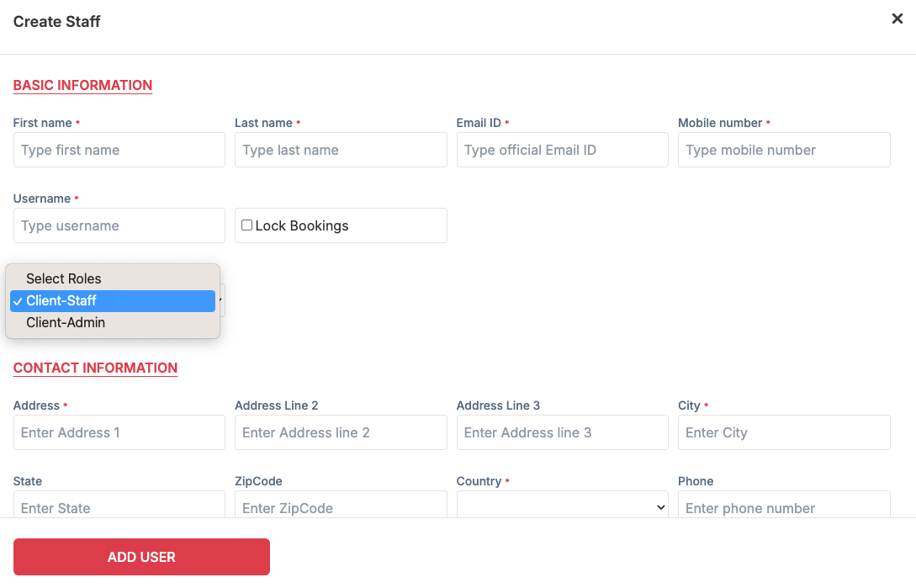Viewport: 916px width, 588px height.
Task: Choose Client-Admin from roles list
Action: (66, 322)
